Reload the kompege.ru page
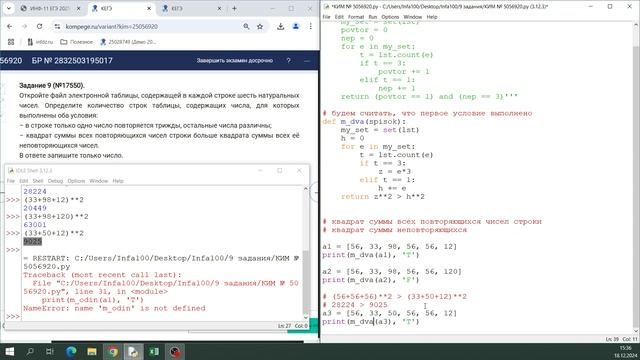 click(39, 26)
